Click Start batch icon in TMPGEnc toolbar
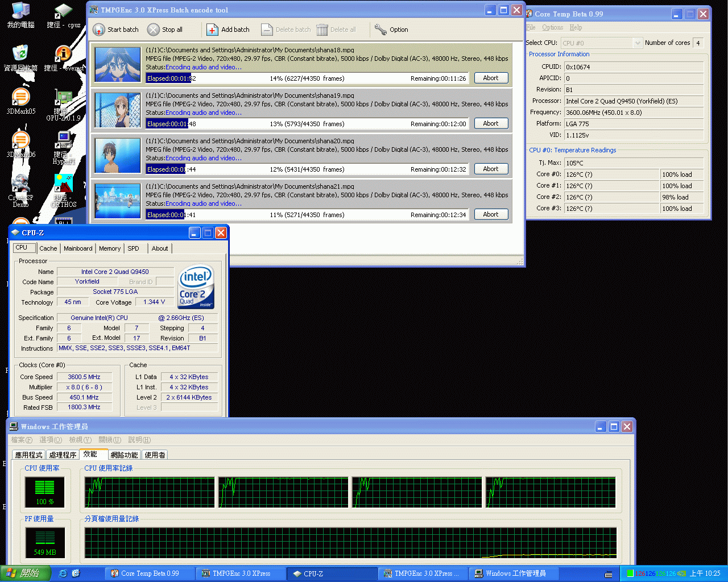Image resolution: width=728 pixels, height=582 pixels. click(99, 30)
